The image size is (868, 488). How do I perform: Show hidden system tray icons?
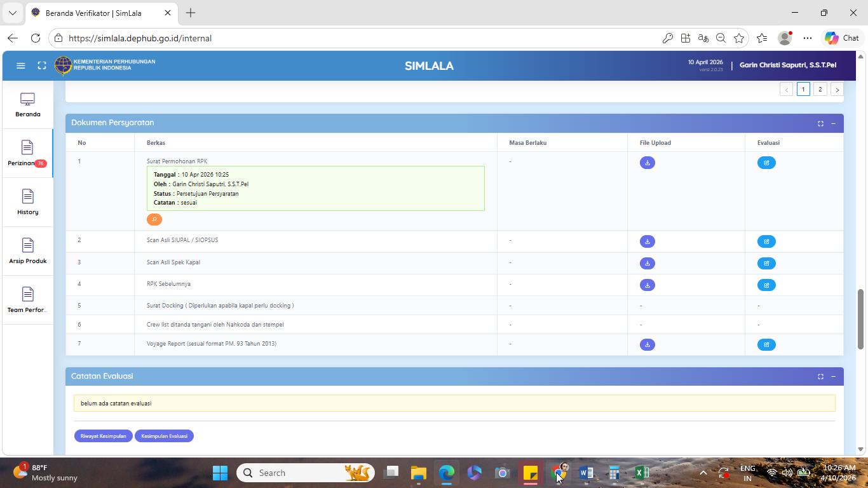[x=703, y=473]
